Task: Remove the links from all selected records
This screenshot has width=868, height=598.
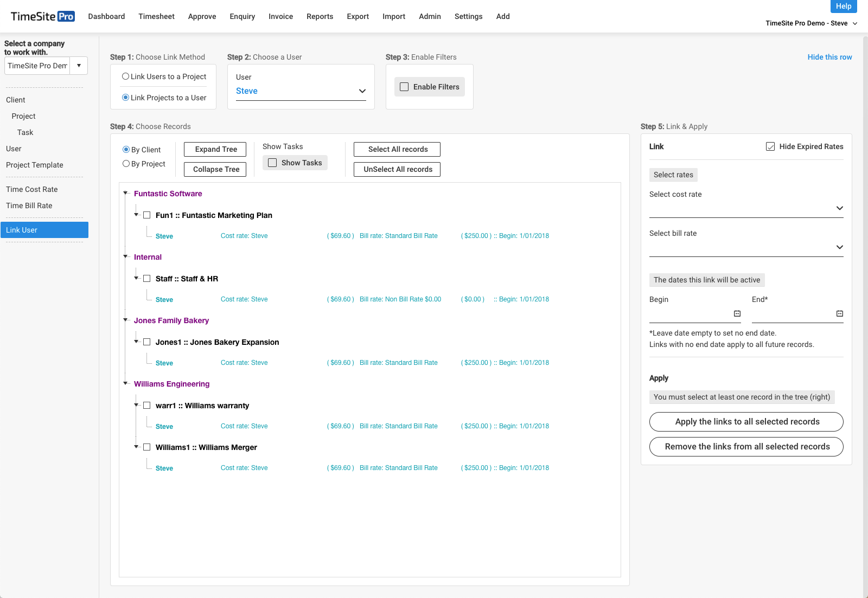Action: (746, 447)
